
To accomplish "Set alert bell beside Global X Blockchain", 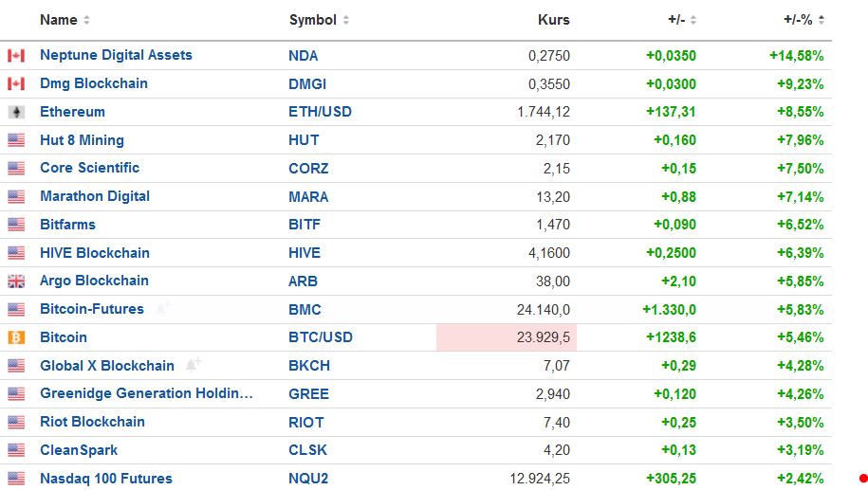I will click(194, 365).
